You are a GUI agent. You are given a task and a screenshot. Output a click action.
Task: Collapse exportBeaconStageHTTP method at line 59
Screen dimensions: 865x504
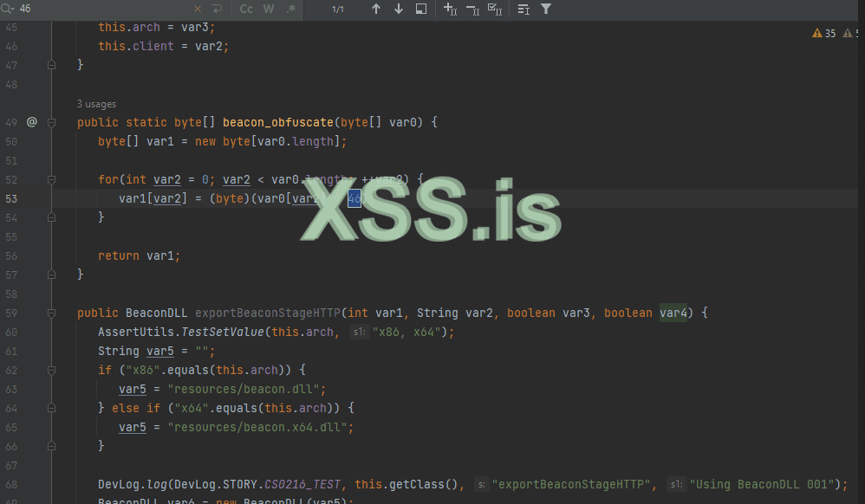51,313
